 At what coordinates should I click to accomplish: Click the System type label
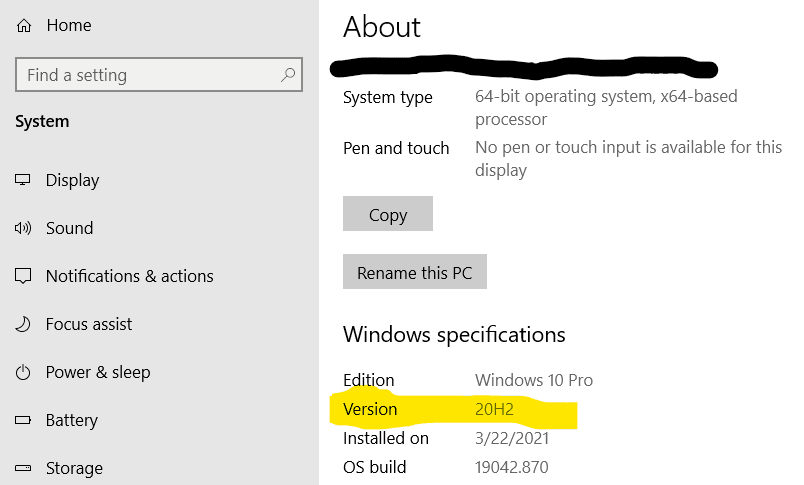388,97
